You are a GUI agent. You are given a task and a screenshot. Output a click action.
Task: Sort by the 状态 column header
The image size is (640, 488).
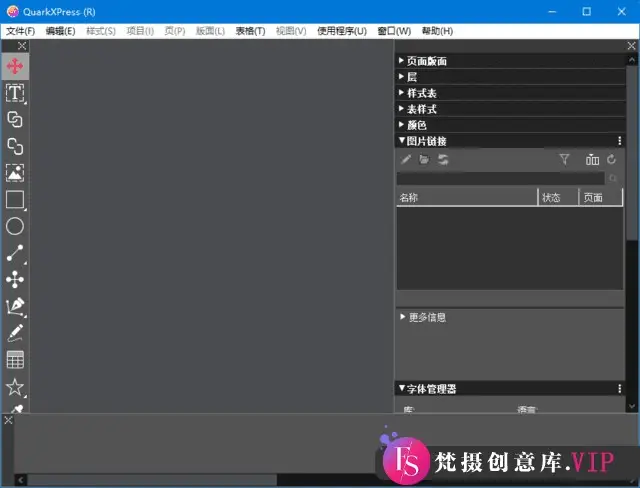click(558, 197)
